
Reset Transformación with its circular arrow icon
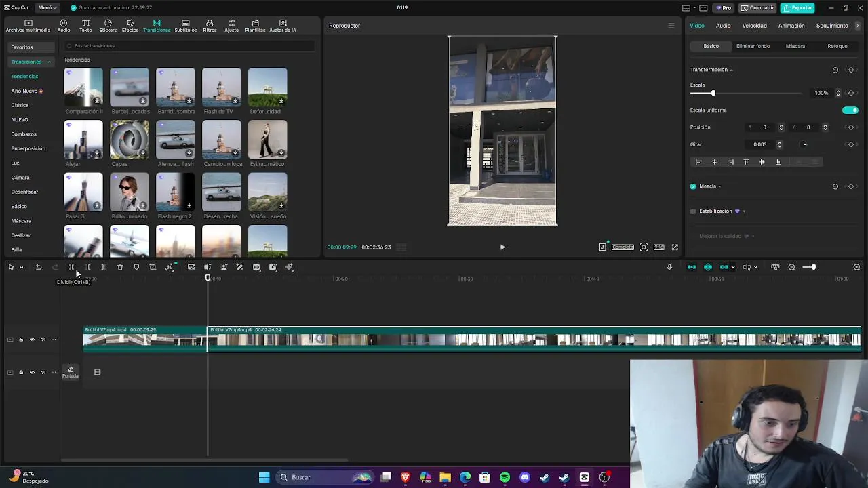click(x=835, y=70)
